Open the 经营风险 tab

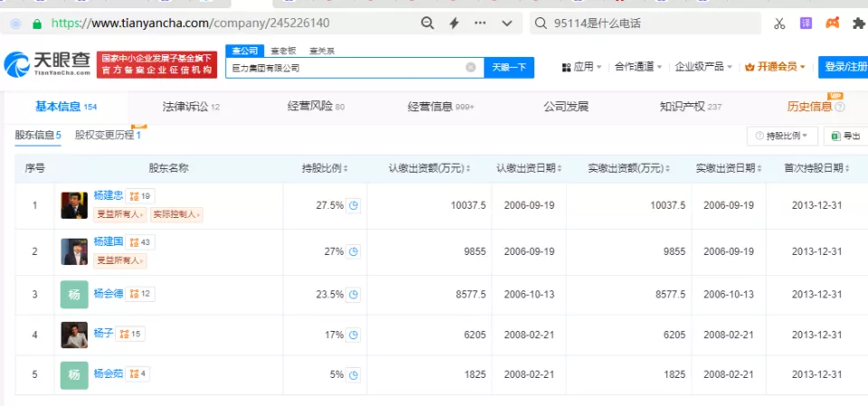tap(316, 107)
